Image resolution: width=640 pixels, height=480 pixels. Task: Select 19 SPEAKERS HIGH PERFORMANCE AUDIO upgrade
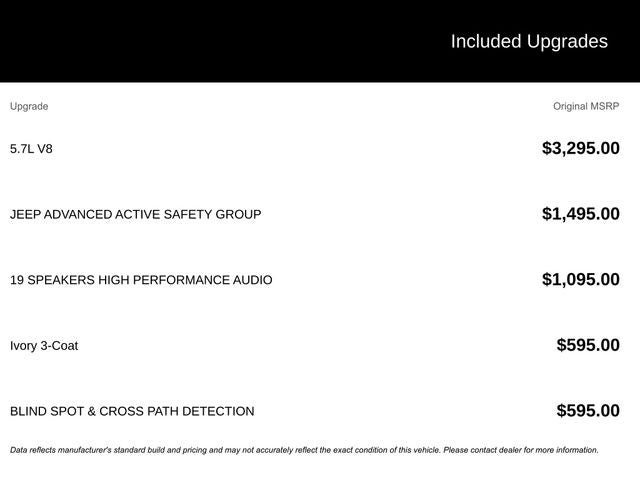click(141, 280)
